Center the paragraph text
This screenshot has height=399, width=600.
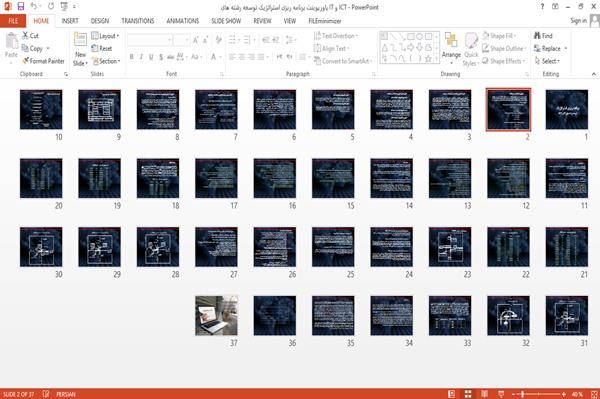click(241, 57)
